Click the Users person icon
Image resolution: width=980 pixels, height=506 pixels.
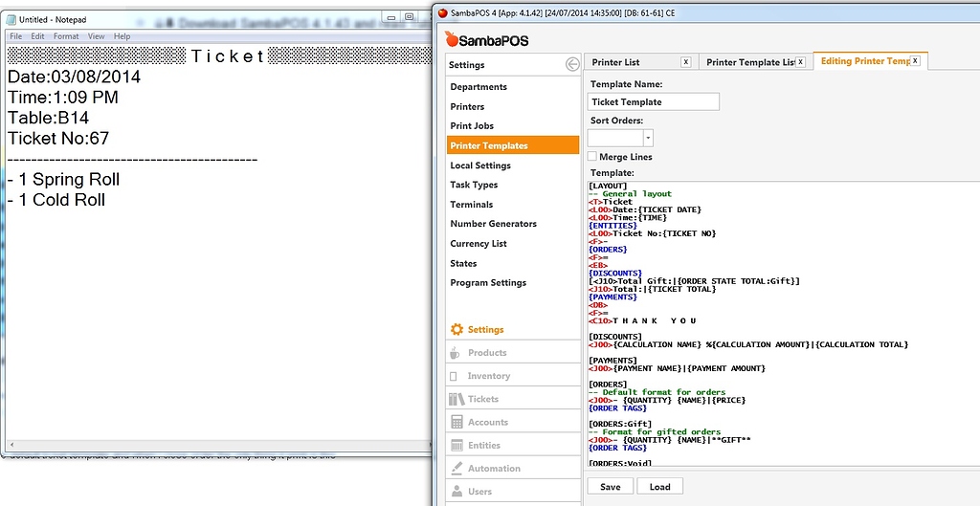pyautogui.click(x=456, y=492)
